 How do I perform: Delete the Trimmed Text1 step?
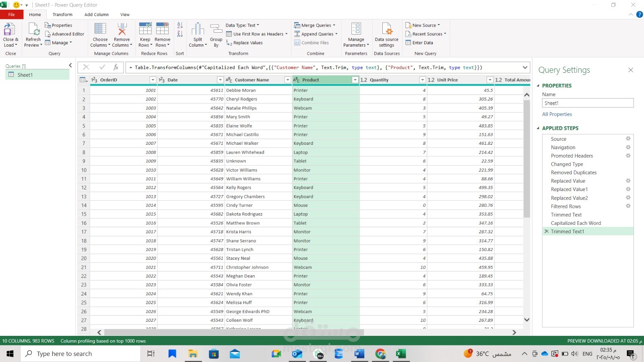click(547, 231)
